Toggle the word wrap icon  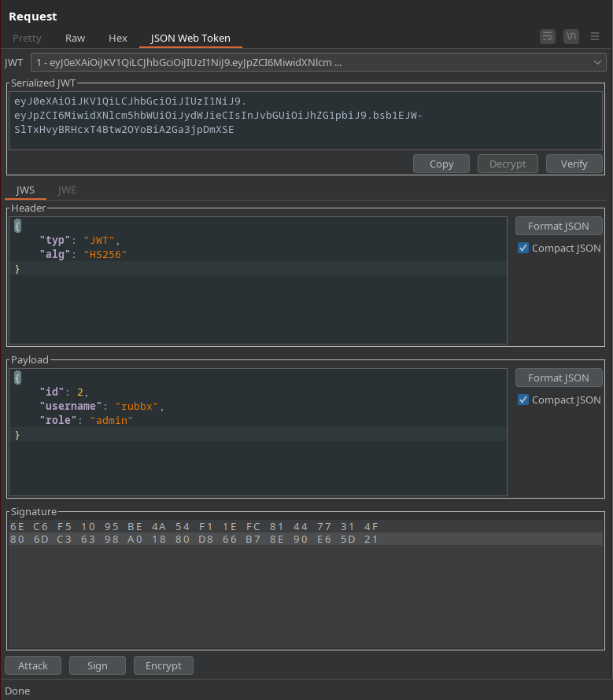point(548,37)
